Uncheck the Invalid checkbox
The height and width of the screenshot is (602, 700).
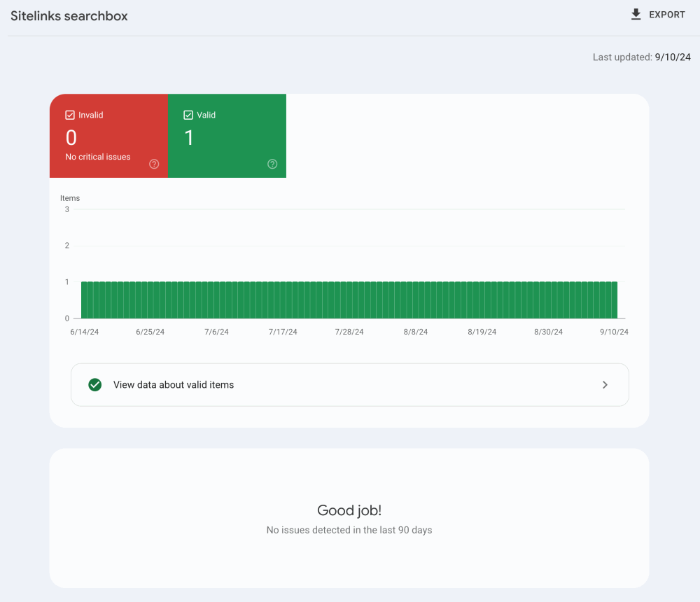70,115
